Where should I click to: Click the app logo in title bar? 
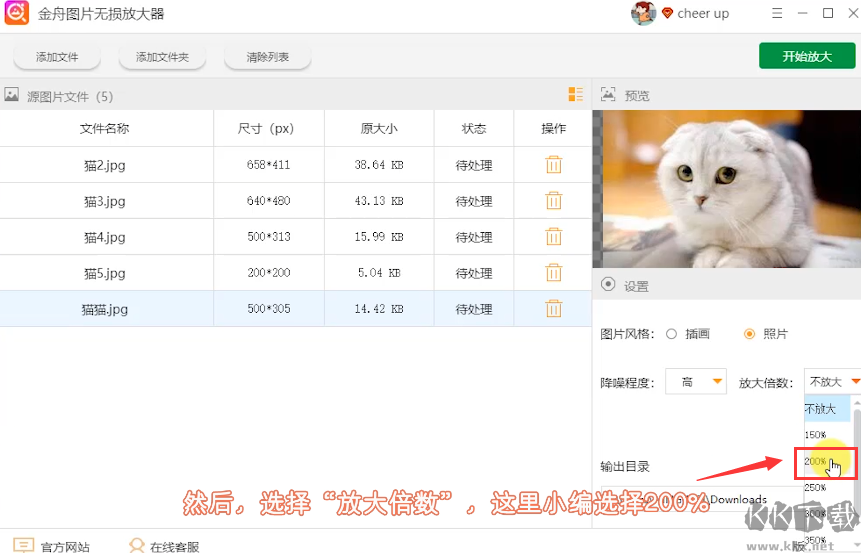[x=16, y=13]
